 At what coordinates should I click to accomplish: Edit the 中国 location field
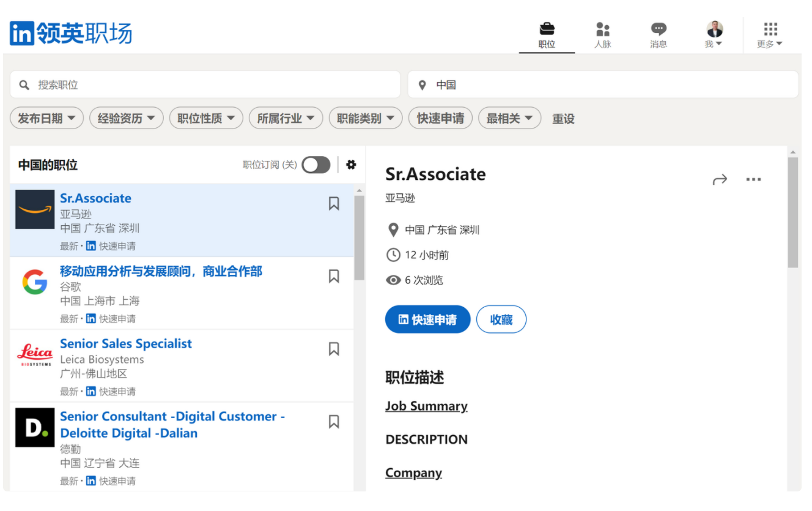(x=603, y=84)
